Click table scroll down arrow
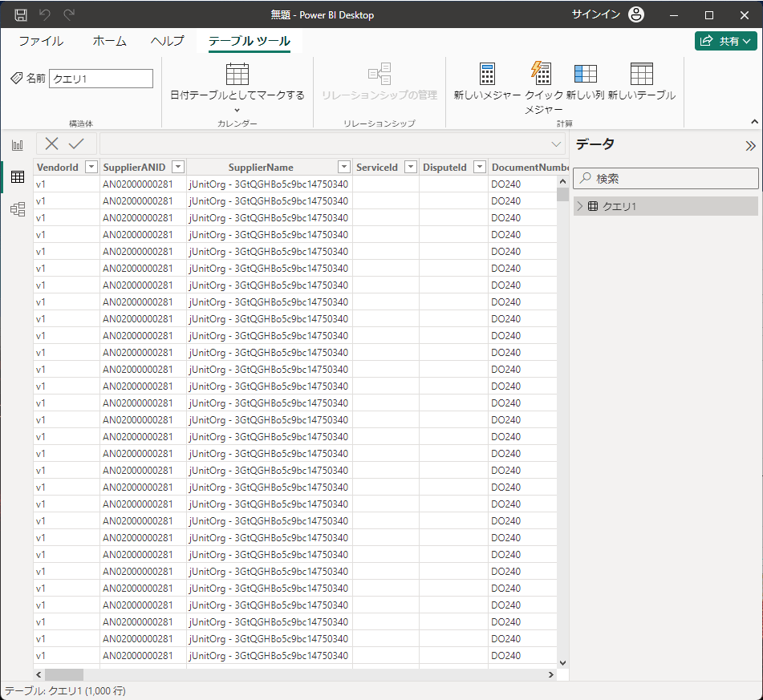 (x=562, y=662)
